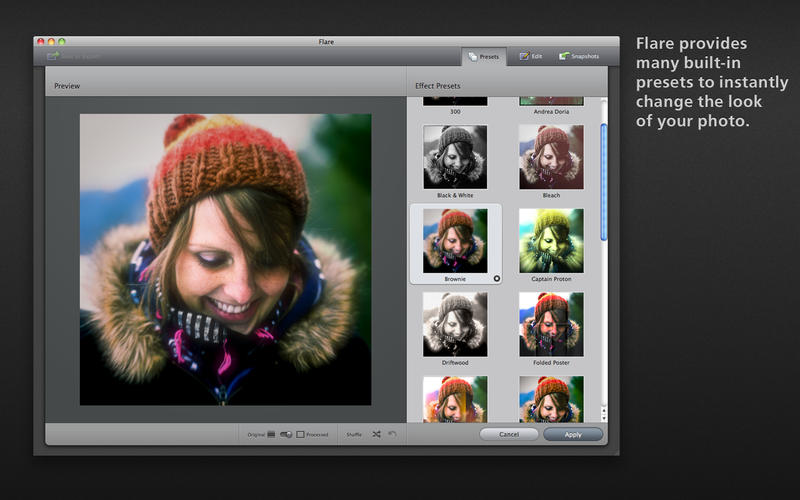Click the Apply button
The image size is (800, 500).
click(x=573, y=435)
